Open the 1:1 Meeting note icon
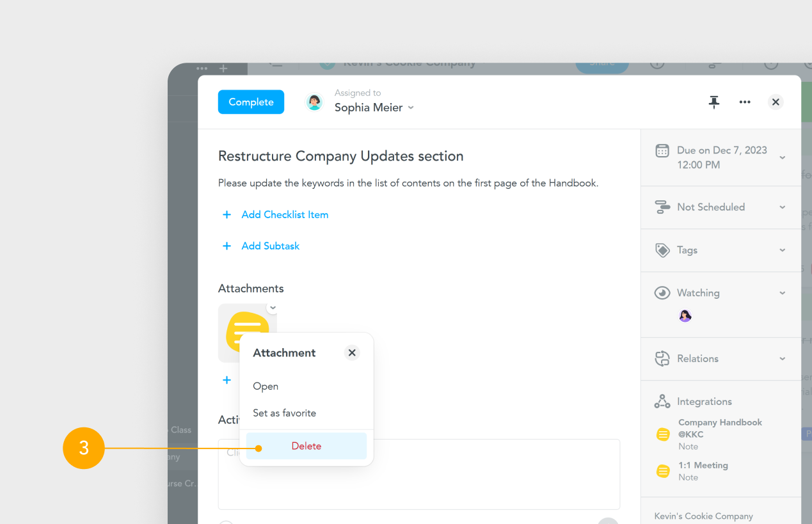This screenshot has width=812, height=524. tap(662, 471)
